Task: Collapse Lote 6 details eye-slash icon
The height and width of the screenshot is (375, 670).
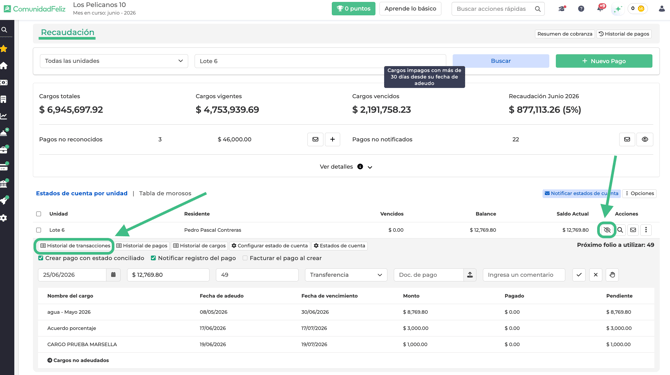Action: 607,230
